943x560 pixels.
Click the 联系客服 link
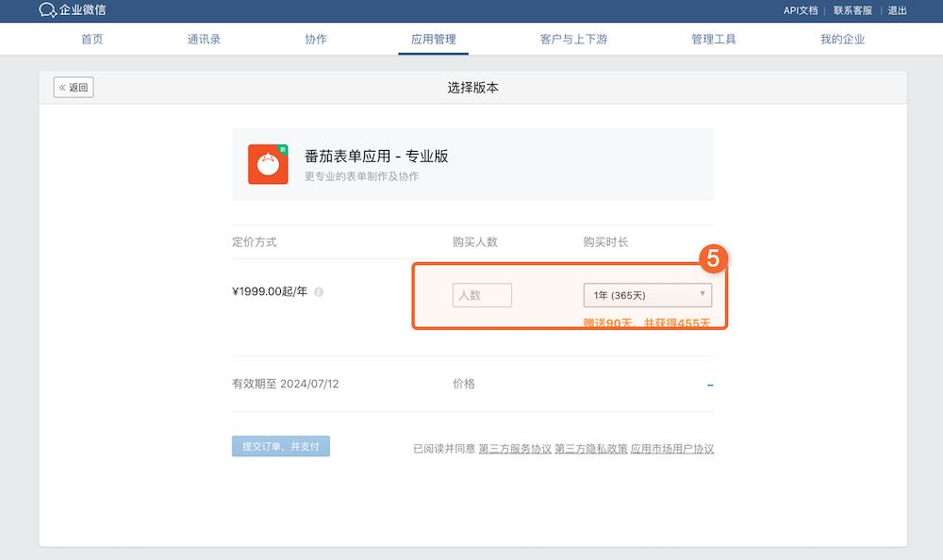click(x=852, y=10)
